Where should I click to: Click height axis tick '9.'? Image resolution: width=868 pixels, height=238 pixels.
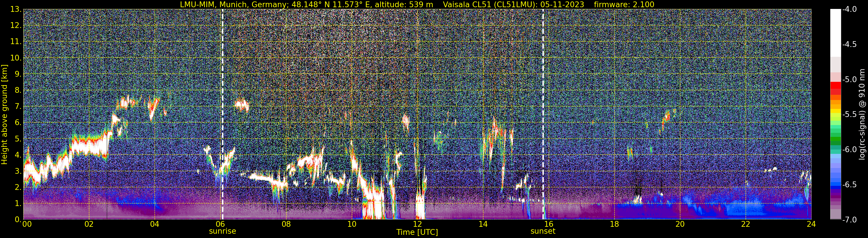pos(18,74)
